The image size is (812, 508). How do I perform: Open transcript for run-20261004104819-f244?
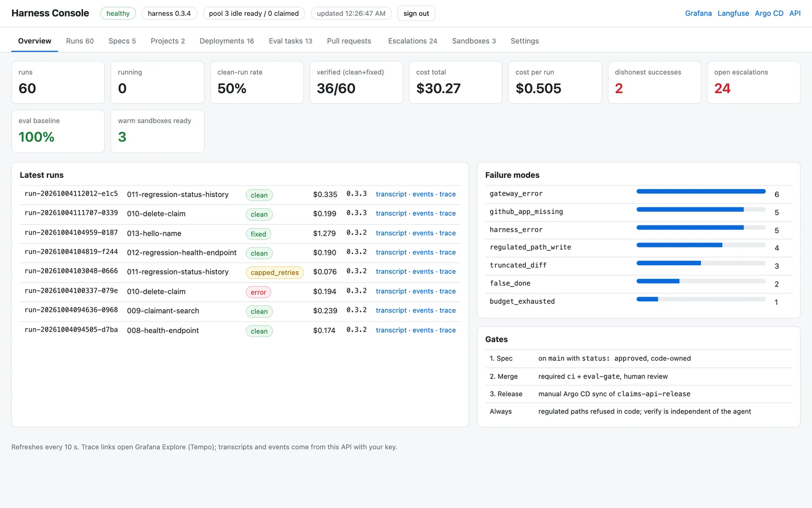(x=391, y=252)
